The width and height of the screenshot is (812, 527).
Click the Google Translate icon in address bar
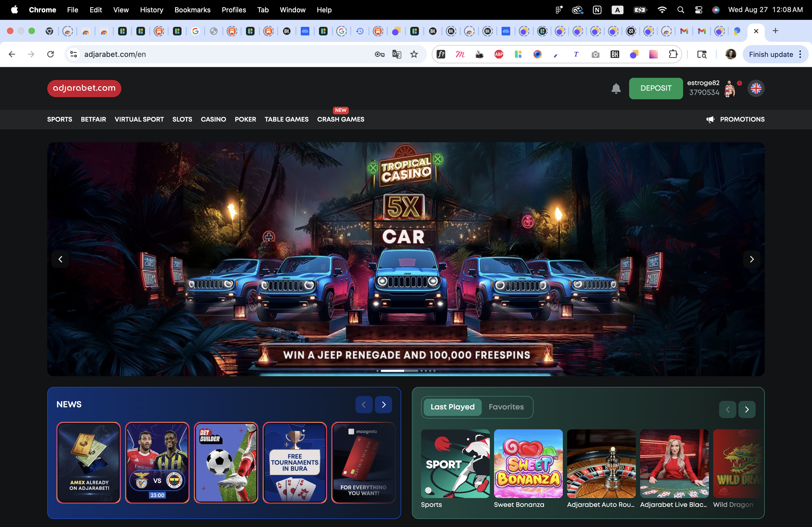click(396, 54)
